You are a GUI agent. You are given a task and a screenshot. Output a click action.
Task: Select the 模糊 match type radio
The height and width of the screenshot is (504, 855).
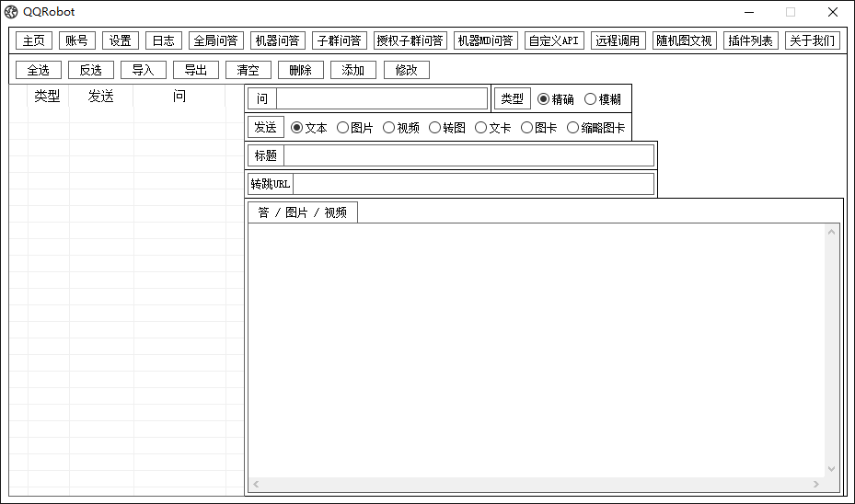591,99
